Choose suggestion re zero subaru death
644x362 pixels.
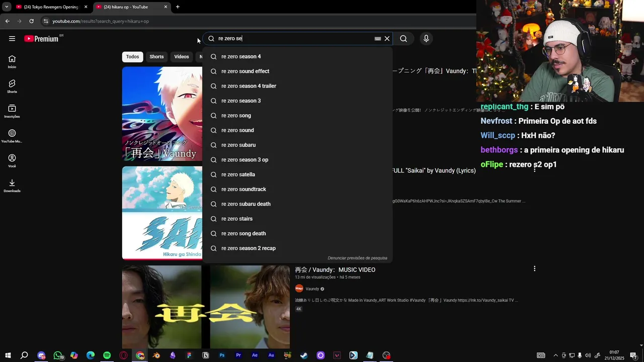click(x=297, y=204)
